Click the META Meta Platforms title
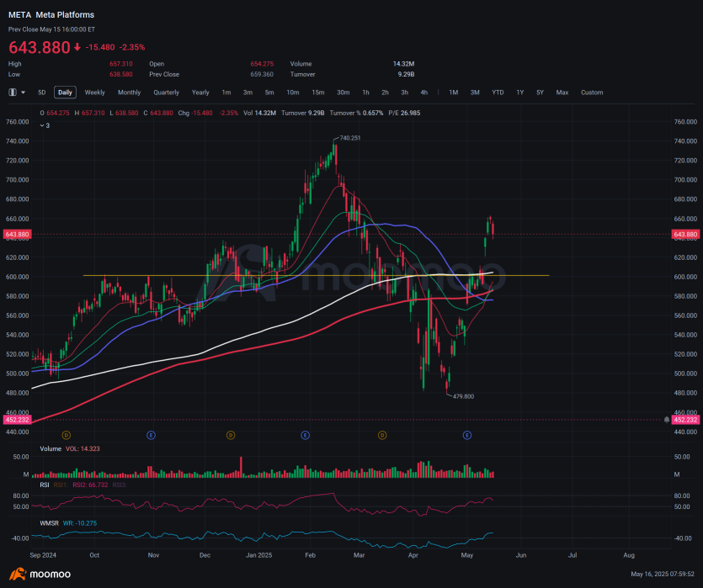The width and height of the screenshot is (703, 588). point(51,15)
